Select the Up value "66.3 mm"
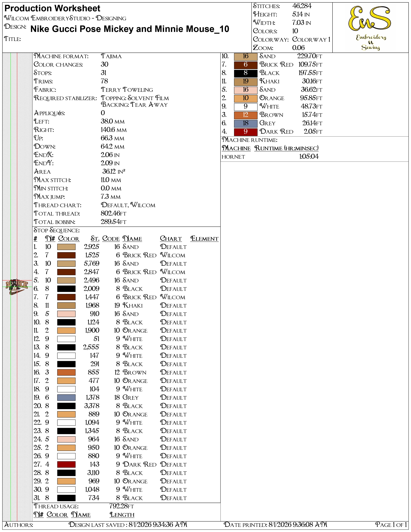Viewport: 411px width, 532px height. pos(113,138)
